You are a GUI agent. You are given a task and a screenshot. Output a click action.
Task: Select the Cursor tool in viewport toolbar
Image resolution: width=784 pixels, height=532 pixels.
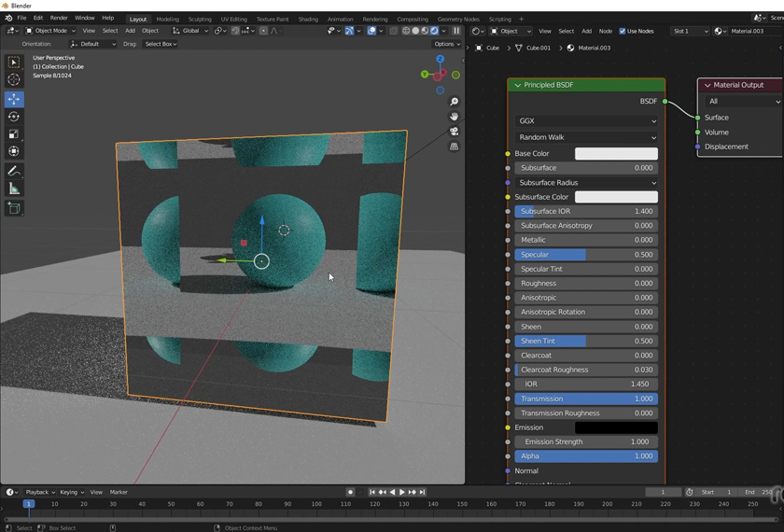click(14, 80)
